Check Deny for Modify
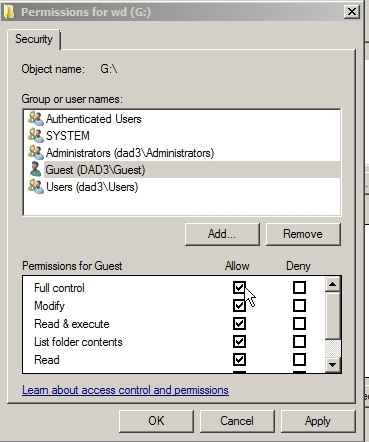This screenshot has width=369, height=442. tap(299, 305)
